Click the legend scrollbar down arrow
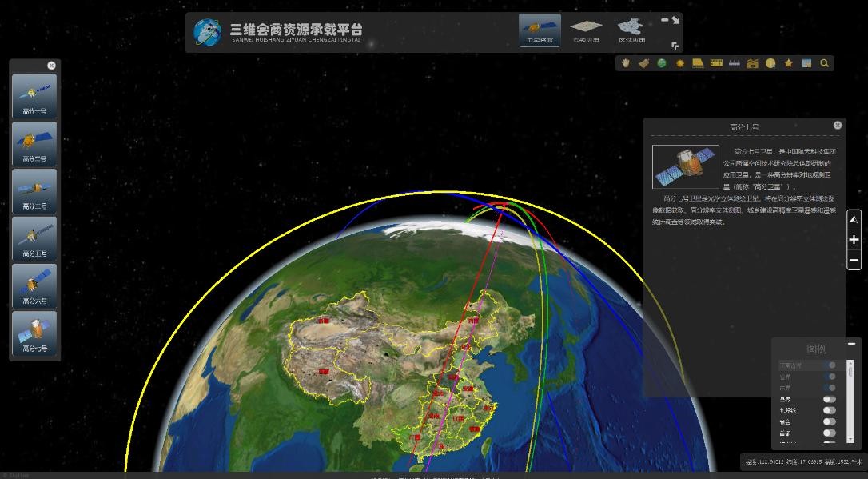 851,439
